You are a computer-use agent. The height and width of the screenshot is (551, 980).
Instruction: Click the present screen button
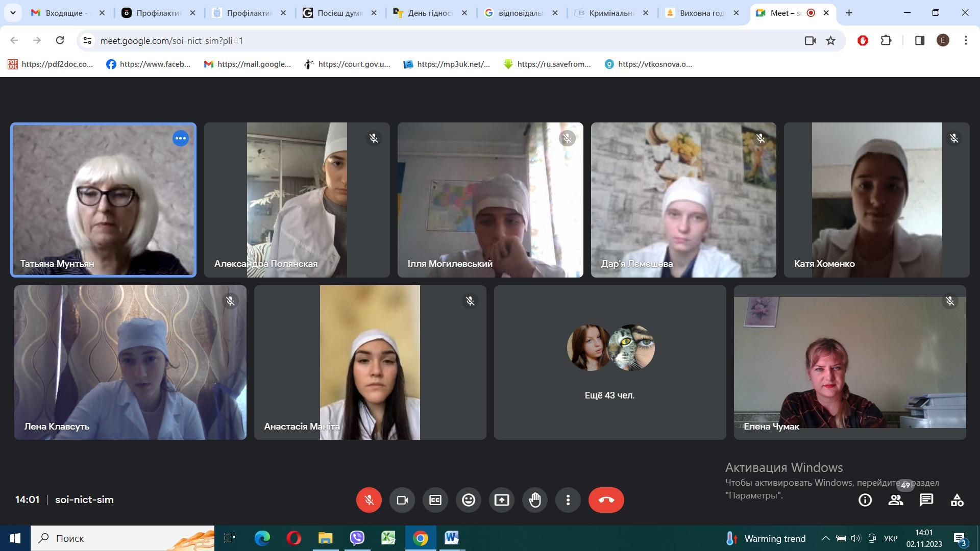502,500
